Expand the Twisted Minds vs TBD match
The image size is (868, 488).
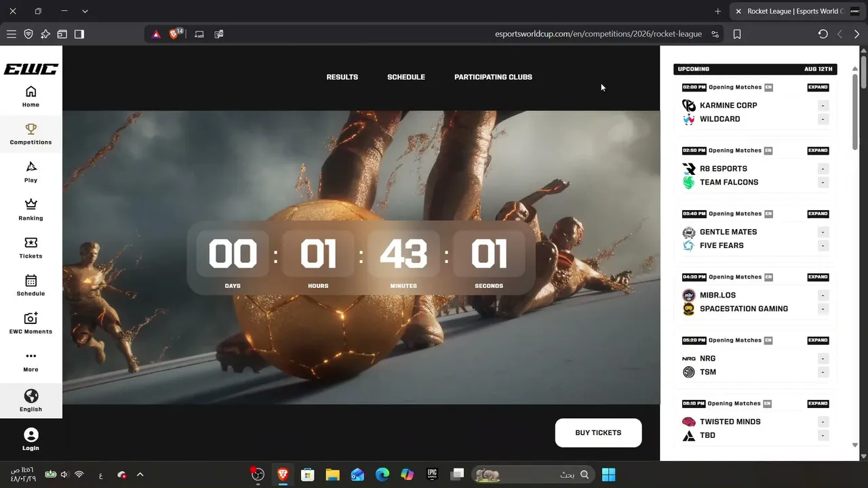[x=818, y=403]
